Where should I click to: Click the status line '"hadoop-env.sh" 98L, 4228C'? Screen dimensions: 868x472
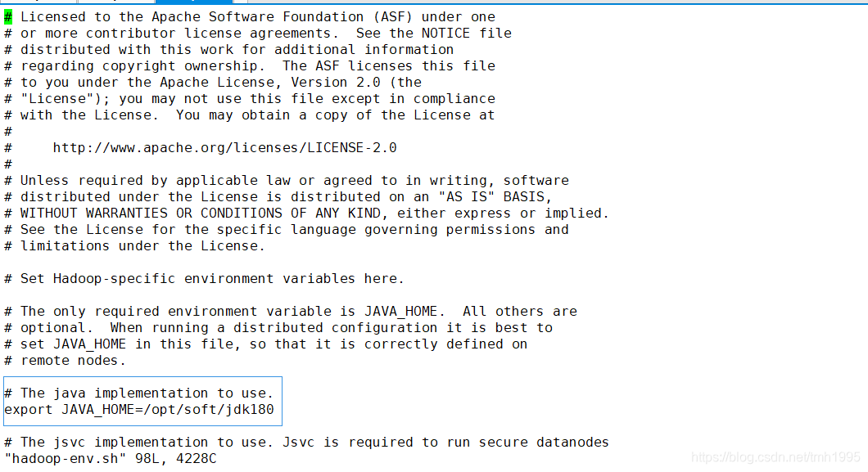111,458
